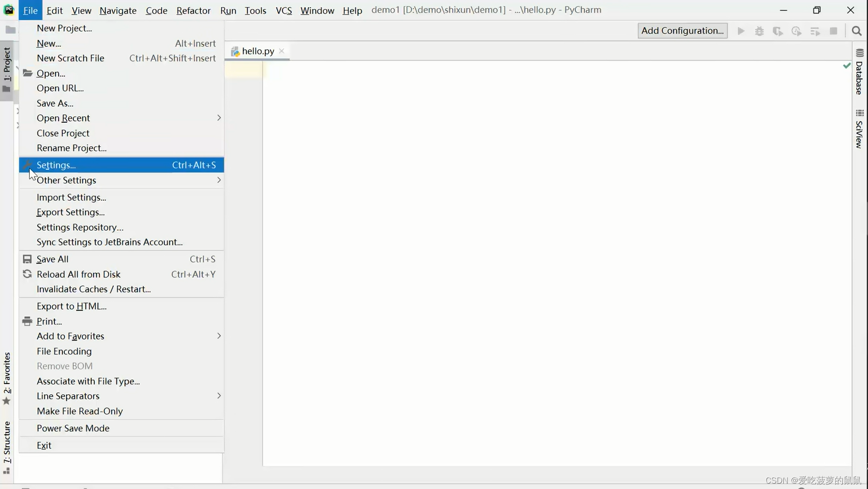868x489 pixels.
Task: Close the hello.py tab
Action: (282, 51)
